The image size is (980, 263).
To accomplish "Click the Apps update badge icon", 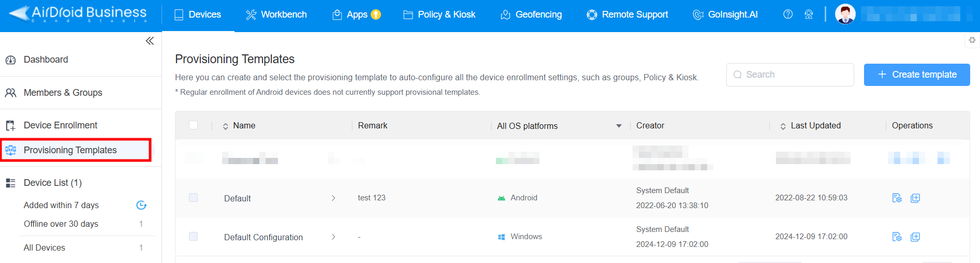I will [x=376, y=14].
